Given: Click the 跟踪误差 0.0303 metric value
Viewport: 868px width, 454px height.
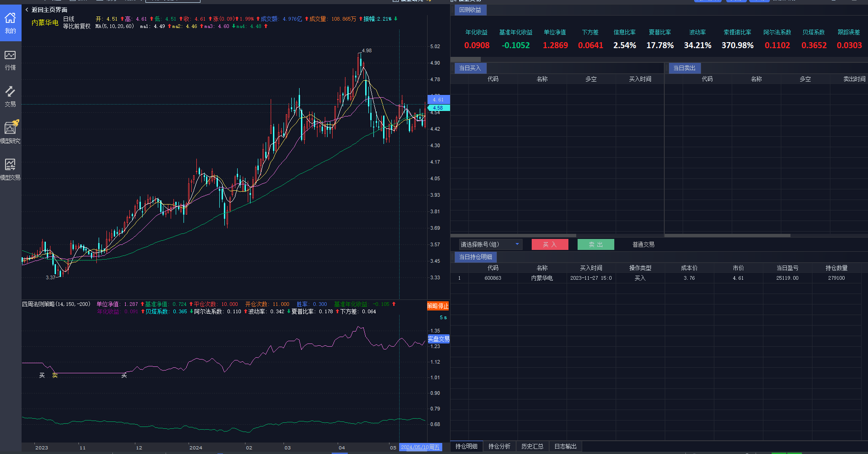Looking at the screenshot, I should pos(849,45).
